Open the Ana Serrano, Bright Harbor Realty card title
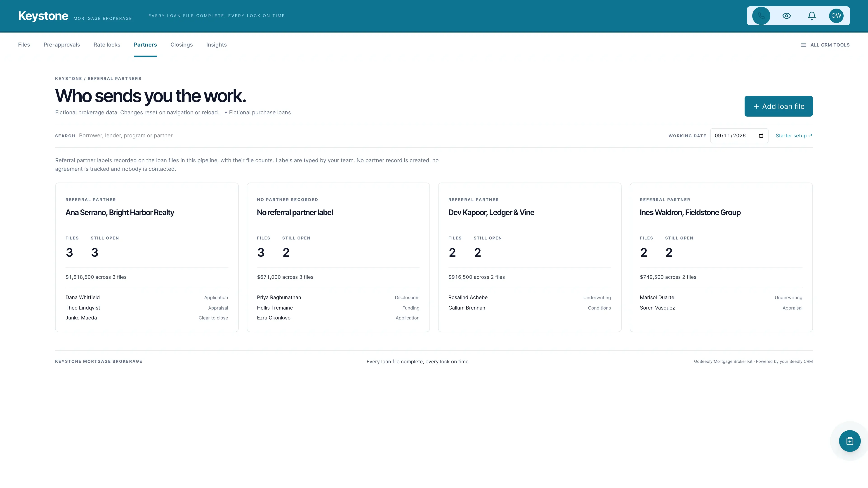Image resolution: width=868 pixels, height=488 pixels. pyautogui.click(x=120, y=213)
